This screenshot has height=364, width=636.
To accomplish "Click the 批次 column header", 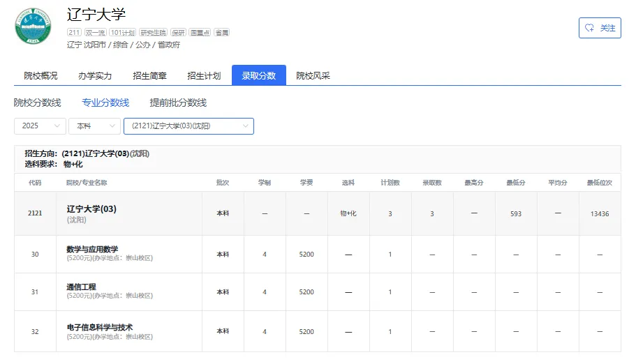I will pos(223,183).
